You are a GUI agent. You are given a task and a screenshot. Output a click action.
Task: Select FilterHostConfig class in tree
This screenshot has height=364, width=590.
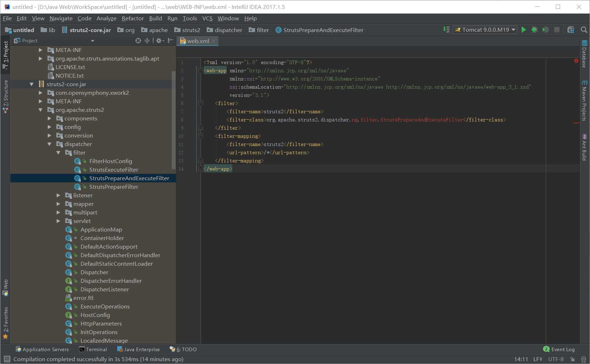110,161
